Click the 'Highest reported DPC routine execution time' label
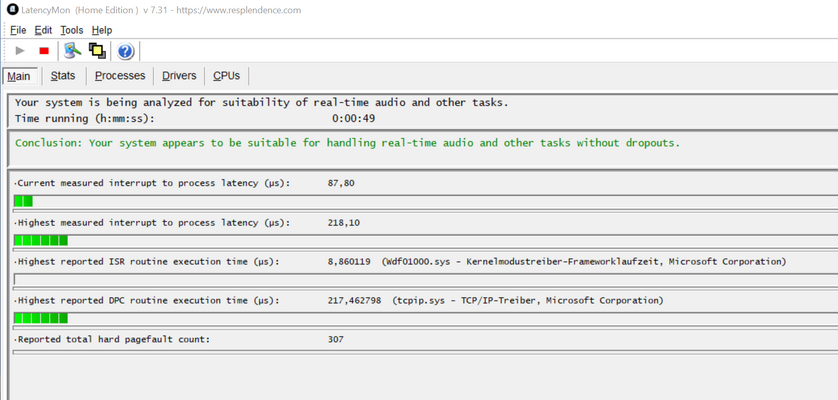 tap(147, 301)
